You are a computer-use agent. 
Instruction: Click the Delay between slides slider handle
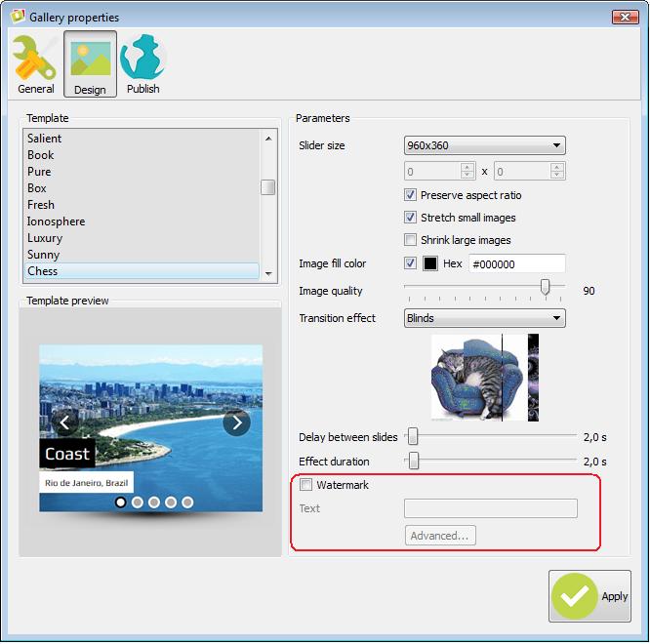tap(413, 436)
